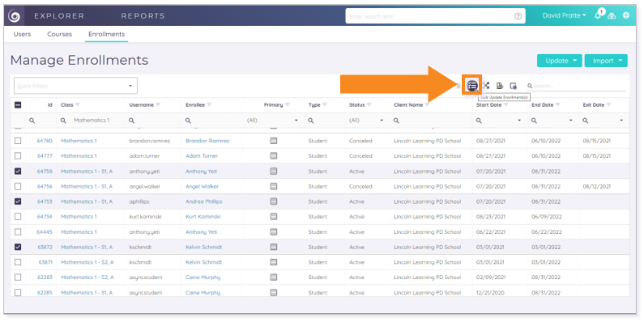Check the box for enrollment 64734

pyautogui.click(x=18, y=217)
